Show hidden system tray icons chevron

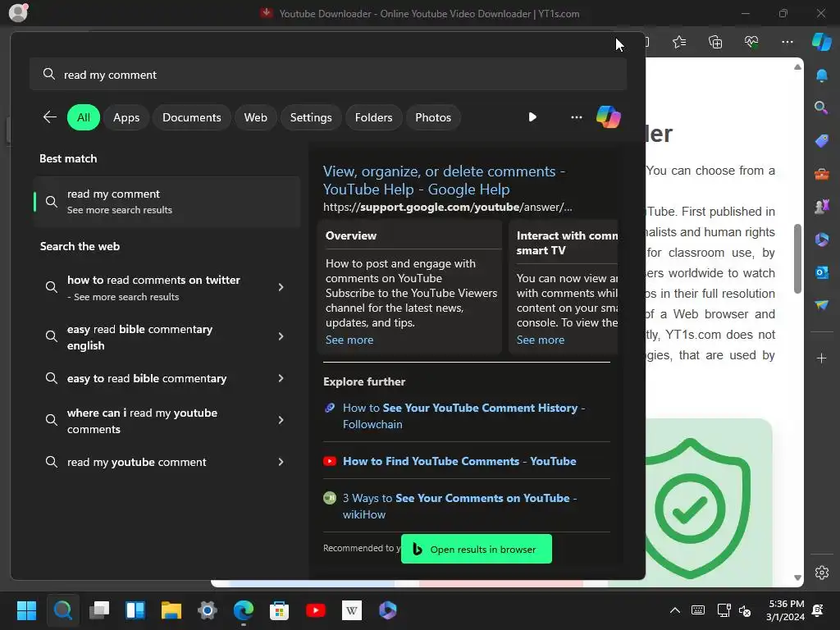tap(675, 610)
